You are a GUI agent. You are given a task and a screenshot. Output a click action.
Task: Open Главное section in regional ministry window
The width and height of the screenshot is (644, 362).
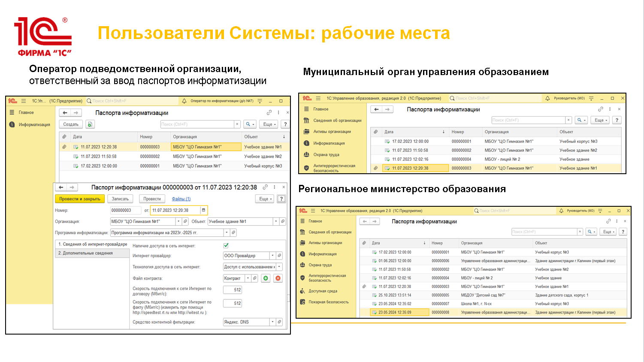click(x=315, y=221)
